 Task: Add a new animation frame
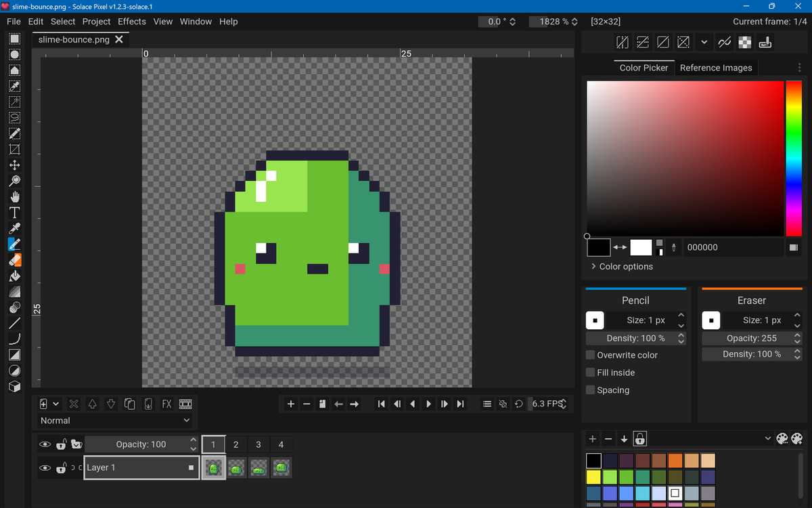291,404
